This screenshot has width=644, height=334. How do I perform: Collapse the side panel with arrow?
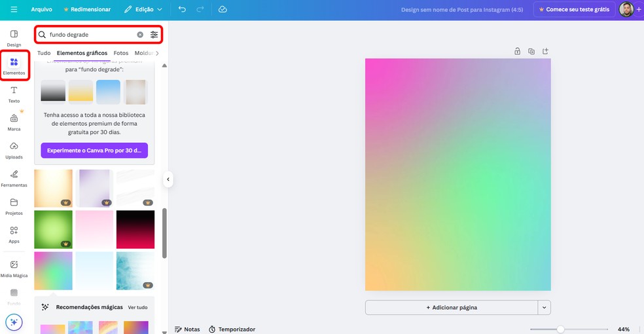click(x=168, y=179)
